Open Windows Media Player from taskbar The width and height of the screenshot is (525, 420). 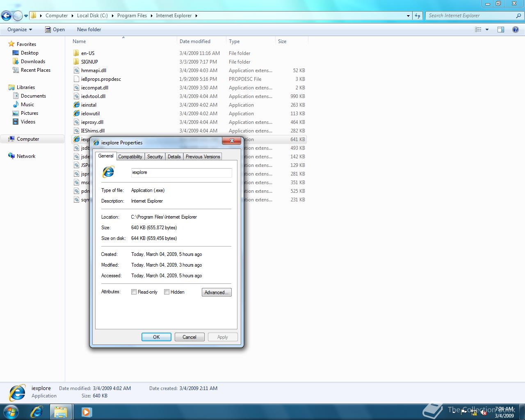click(x=86, y=412)
